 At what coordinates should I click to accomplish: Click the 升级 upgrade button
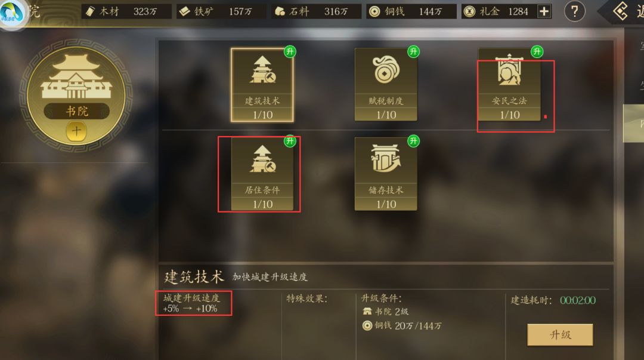pyautogui.click(x=560, y=334)
